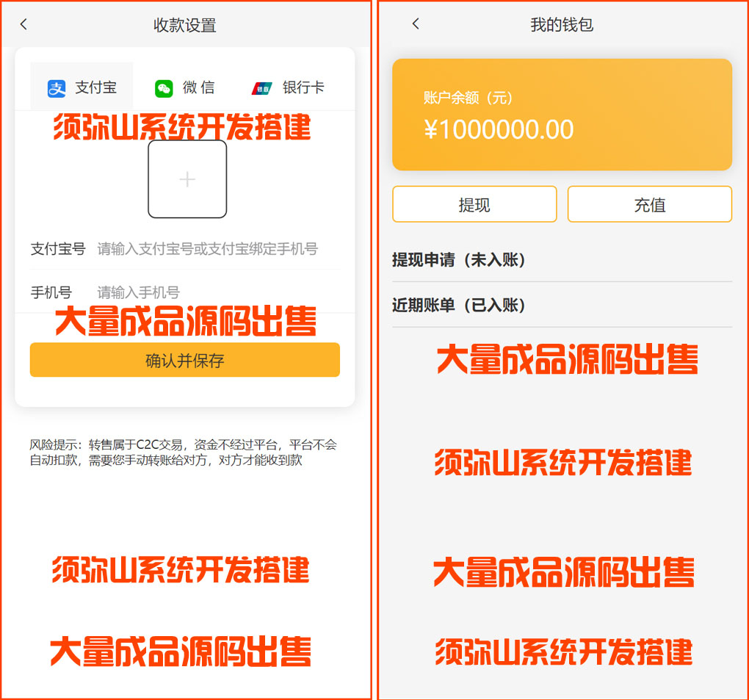Click the 提现 button
Screen dimensions: 749x700
pyautogui.click(x=474, y=204)
